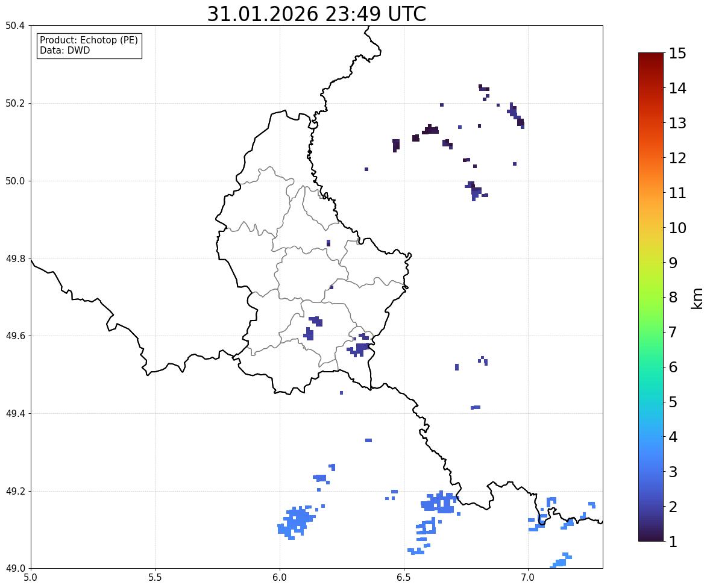Click the latitude axis label 49.6
The image size is (710, 588).
[x=15, y=336]
